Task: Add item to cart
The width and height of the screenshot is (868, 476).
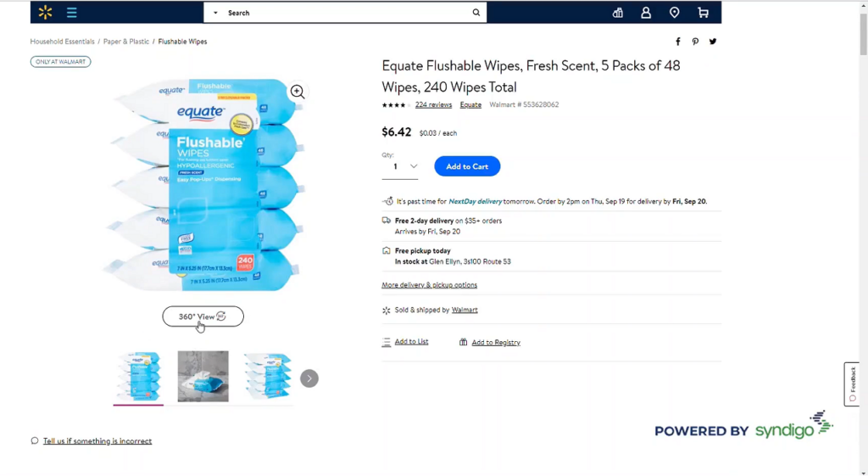Action: point(467,166)
